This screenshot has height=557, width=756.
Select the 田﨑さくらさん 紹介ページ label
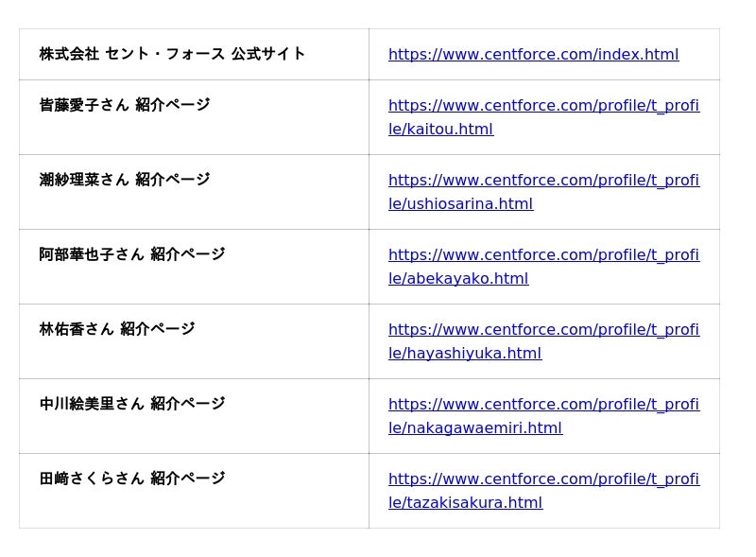[132, 479]
